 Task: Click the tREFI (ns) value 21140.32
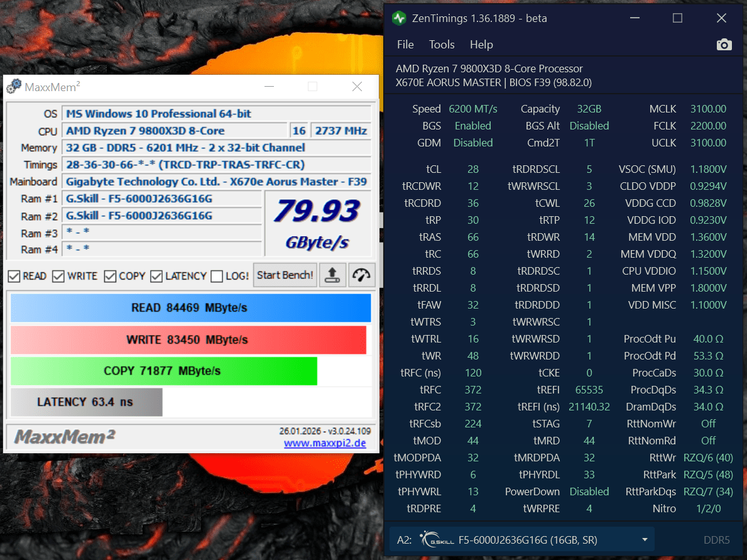coord(589,407)
